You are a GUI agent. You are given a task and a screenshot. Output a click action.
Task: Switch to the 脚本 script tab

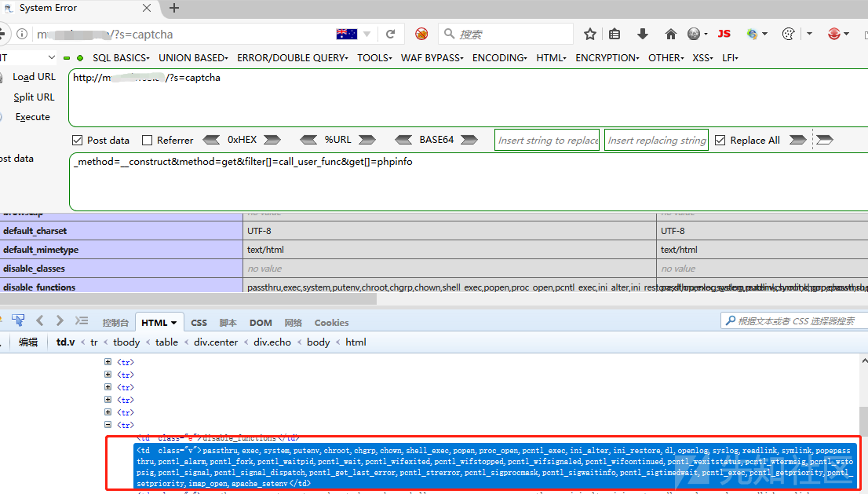coord(228,322)
